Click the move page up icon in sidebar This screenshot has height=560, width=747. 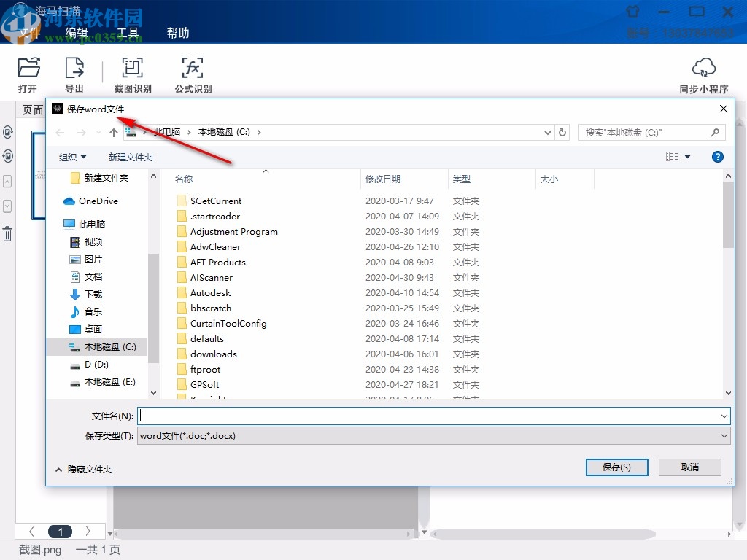(7, 181)
